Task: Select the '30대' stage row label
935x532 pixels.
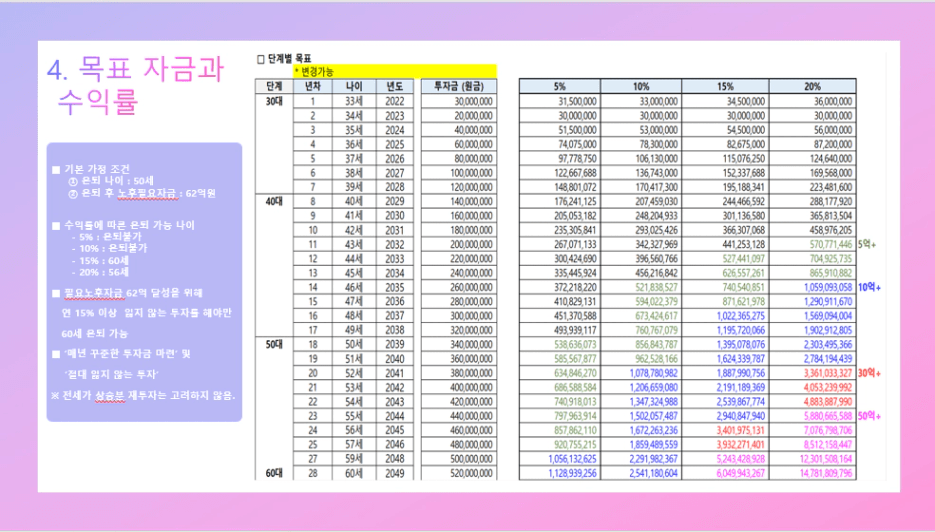Action: point(274,100)
